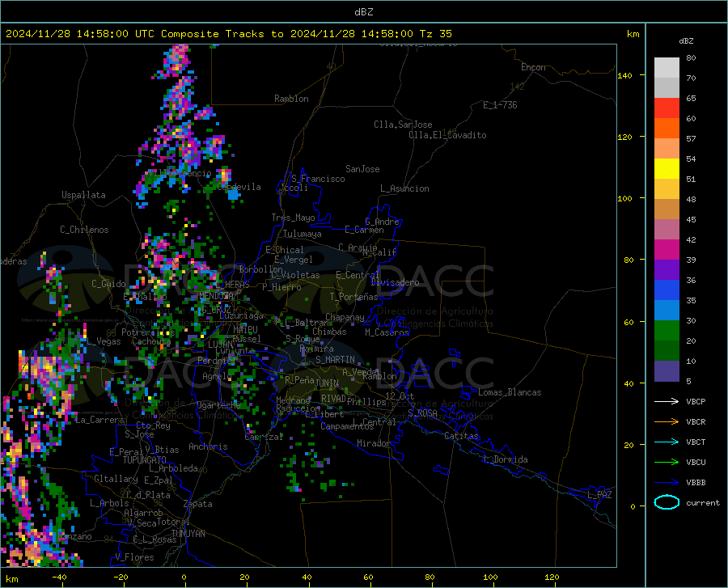Click the dark orange 57–60 dBZ legend swatch
The image size is (728, 588).
[667, 129]
